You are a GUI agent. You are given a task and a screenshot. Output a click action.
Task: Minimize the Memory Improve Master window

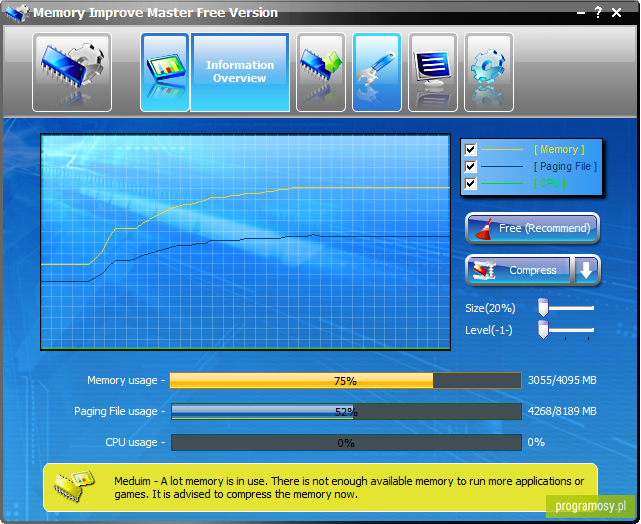tap(580, 13)
